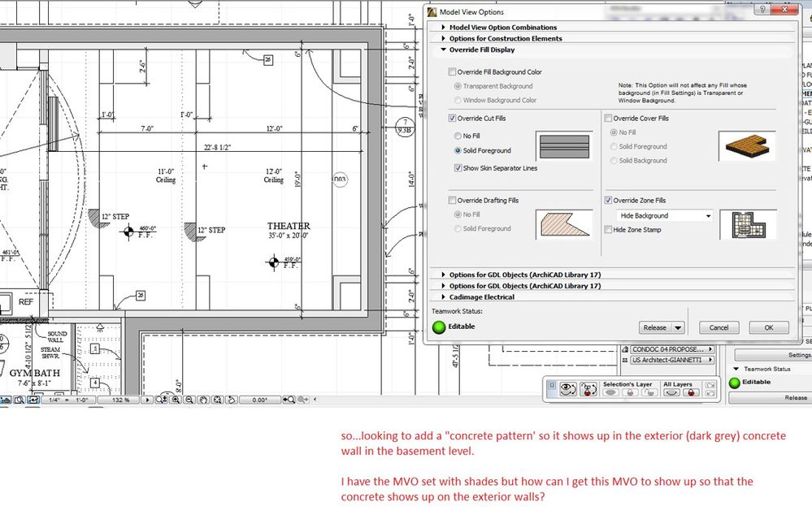This screenshot has height=528, width=812.
Task: Click the Set Orientation icon
Action: point(232,400)
